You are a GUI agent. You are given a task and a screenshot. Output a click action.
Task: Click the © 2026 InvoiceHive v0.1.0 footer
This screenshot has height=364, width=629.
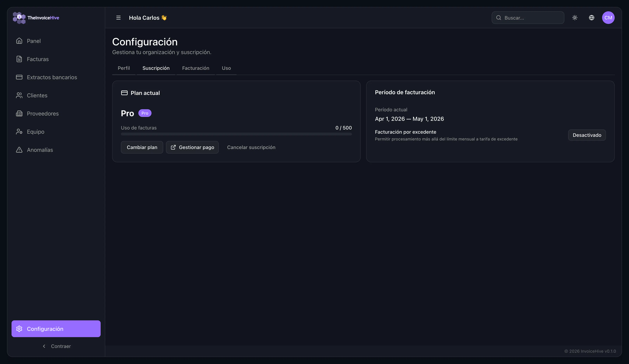tap(590, 351)
